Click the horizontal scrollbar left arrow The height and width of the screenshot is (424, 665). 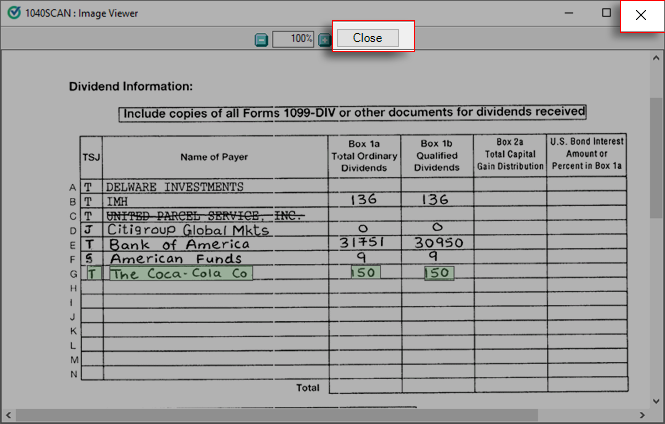point(7,414)
